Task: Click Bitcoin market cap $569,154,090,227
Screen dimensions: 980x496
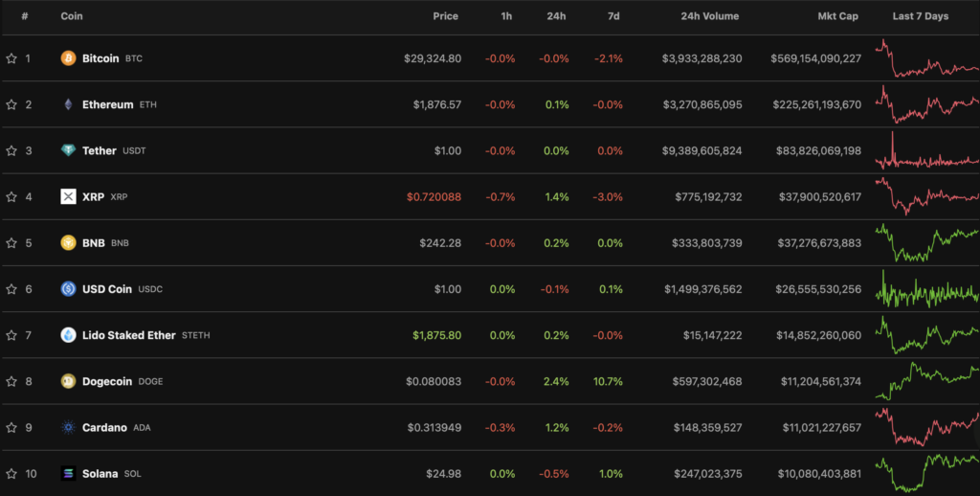Action: pyautogui.click(x=815, y=58)
